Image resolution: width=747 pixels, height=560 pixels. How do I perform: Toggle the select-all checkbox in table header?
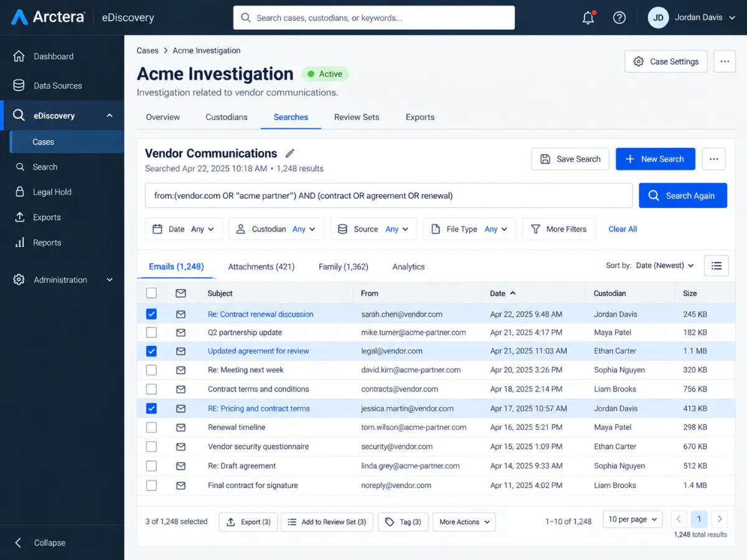tap(151, 293)
